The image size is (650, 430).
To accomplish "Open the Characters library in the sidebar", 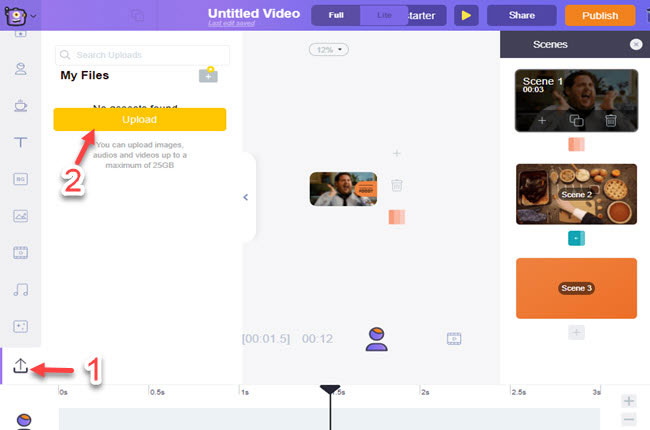I will [x=20, y=68].
